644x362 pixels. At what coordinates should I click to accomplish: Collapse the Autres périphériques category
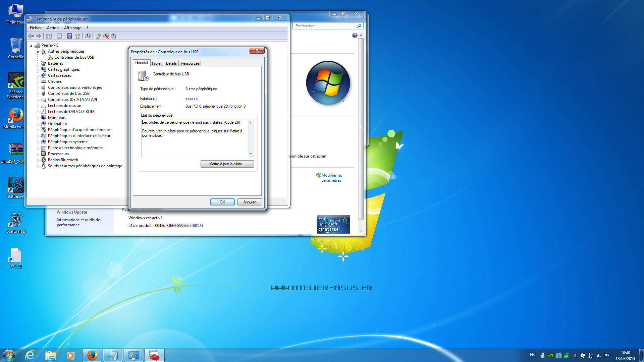coord(38,51)
